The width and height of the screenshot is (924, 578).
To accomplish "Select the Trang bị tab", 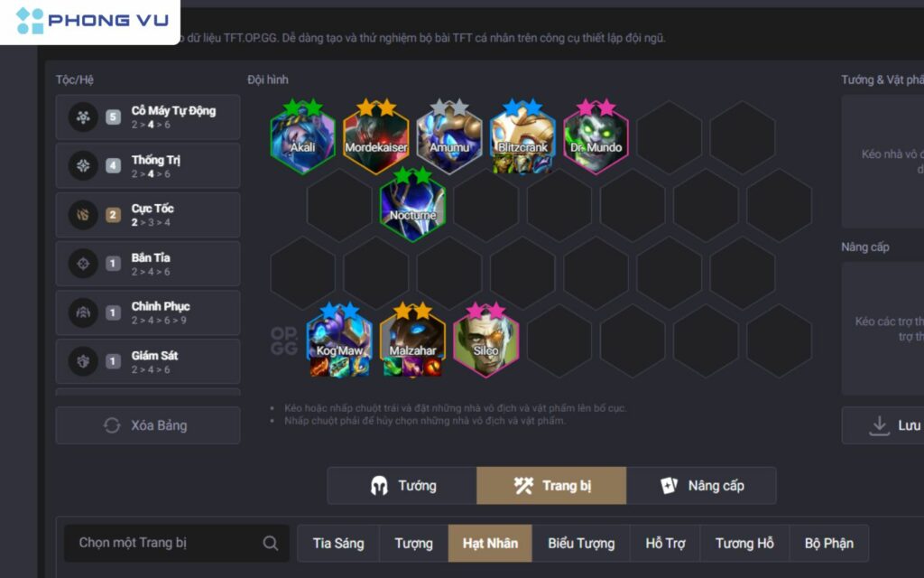I will (x=551, y=485).
